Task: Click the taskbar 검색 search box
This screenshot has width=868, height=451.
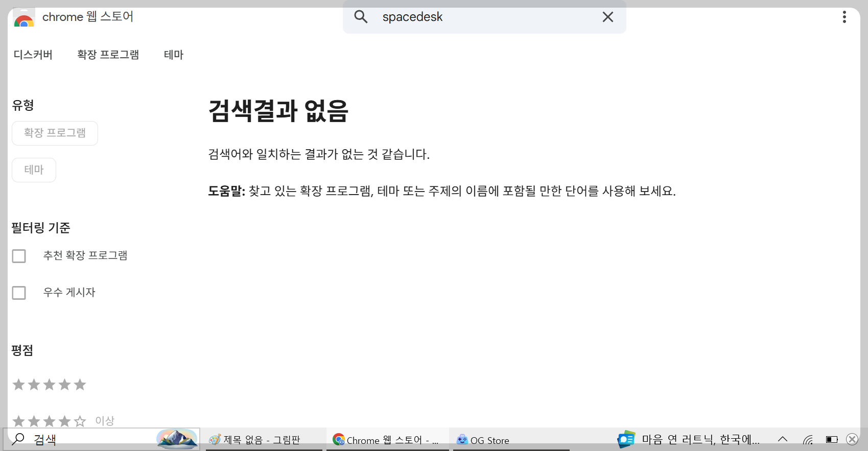Action: click(101, 439)
